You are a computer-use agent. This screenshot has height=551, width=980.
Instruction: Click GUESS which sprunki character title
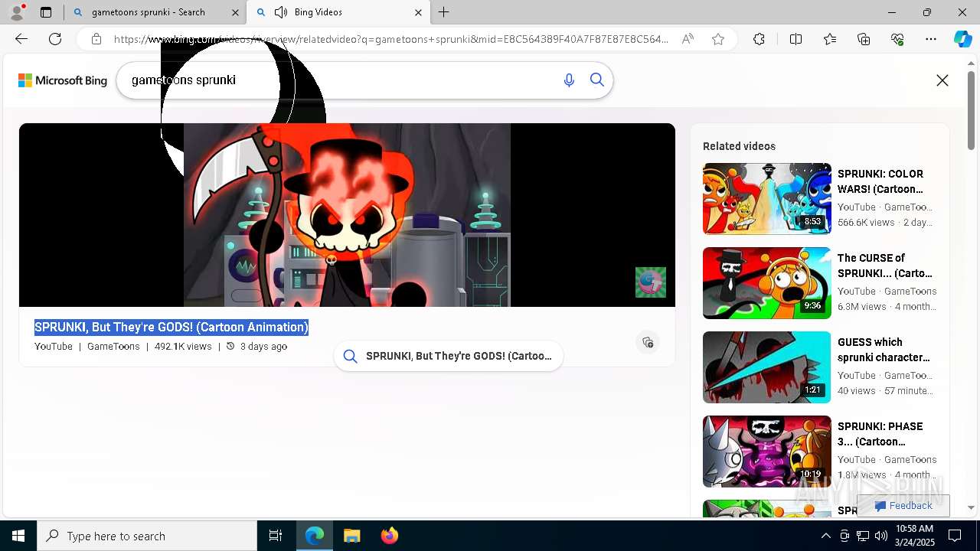[884, 350]
